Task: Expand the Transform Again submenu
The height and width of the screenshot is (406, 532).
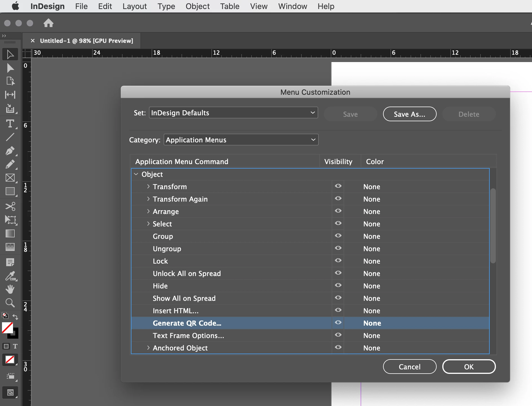Action: 148,199
